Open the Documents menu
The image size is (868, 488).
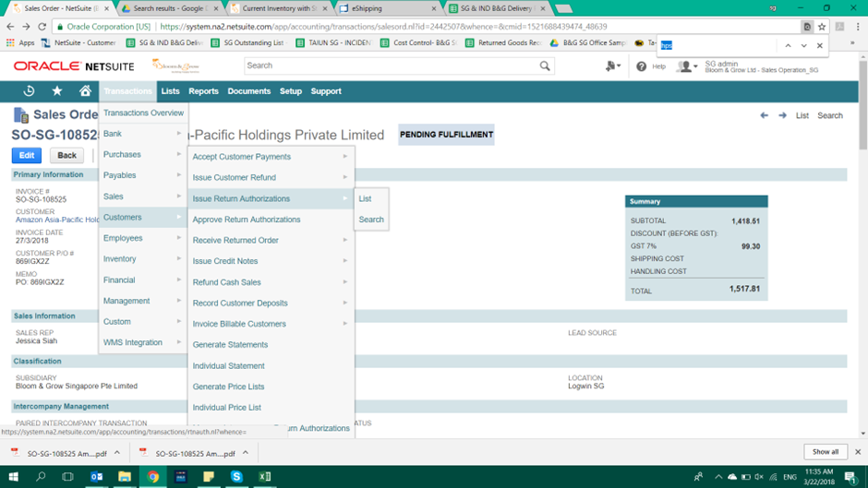249,91
